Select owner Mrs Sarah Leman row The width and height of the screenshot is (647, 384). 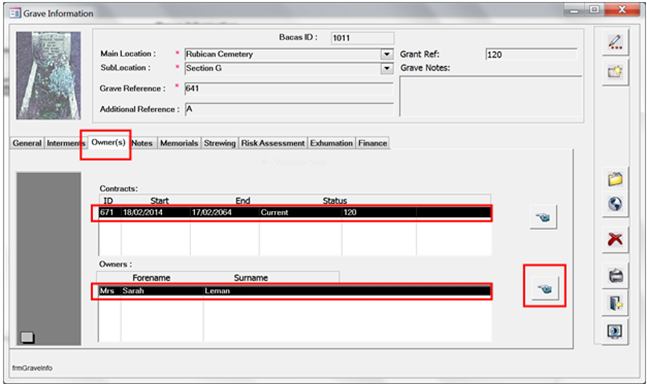pos(294,291)
